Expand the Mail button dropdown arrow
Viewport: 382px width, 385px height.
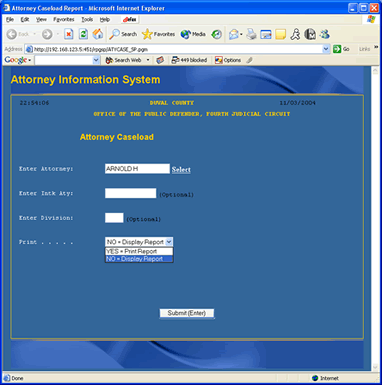coord(241,34)
